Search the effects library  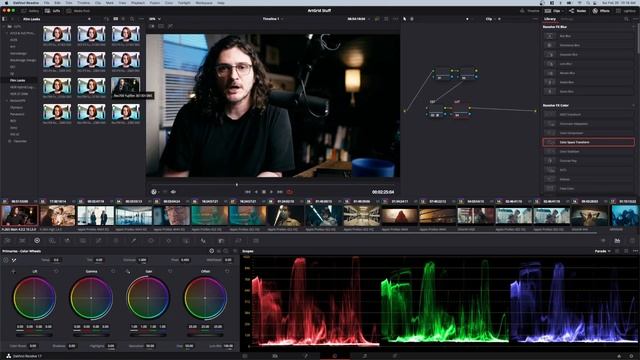(626, 19)
